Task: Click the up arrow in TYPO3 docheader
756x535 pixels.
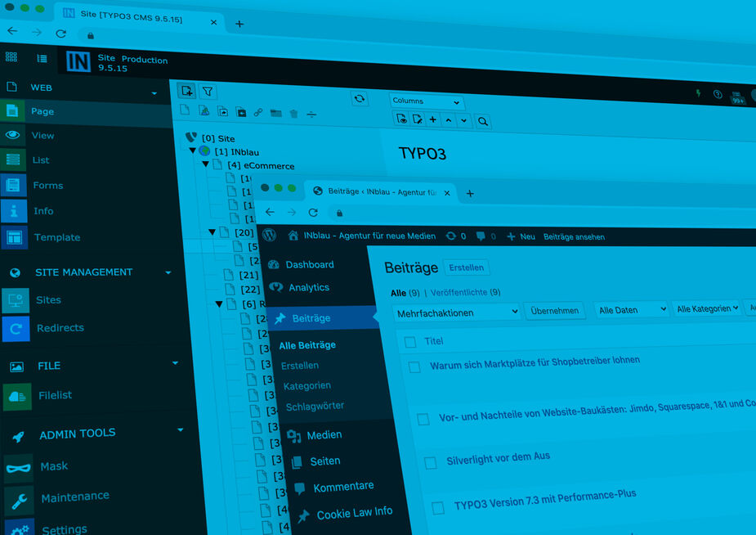Action: point(449,119)
